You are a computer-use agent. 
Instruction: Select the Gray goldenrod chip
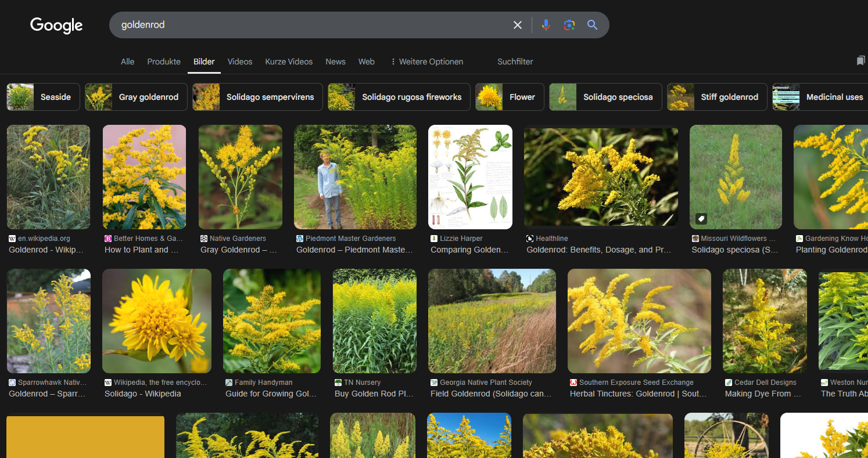136,97
